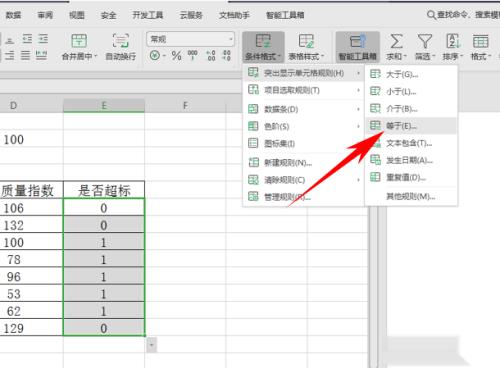Image resolution: width=500 pixels, height=368 pixels.
Task: Expand the 合并居中 dropdown arrow
Action: pyautogui.click(x=96, y=56)
